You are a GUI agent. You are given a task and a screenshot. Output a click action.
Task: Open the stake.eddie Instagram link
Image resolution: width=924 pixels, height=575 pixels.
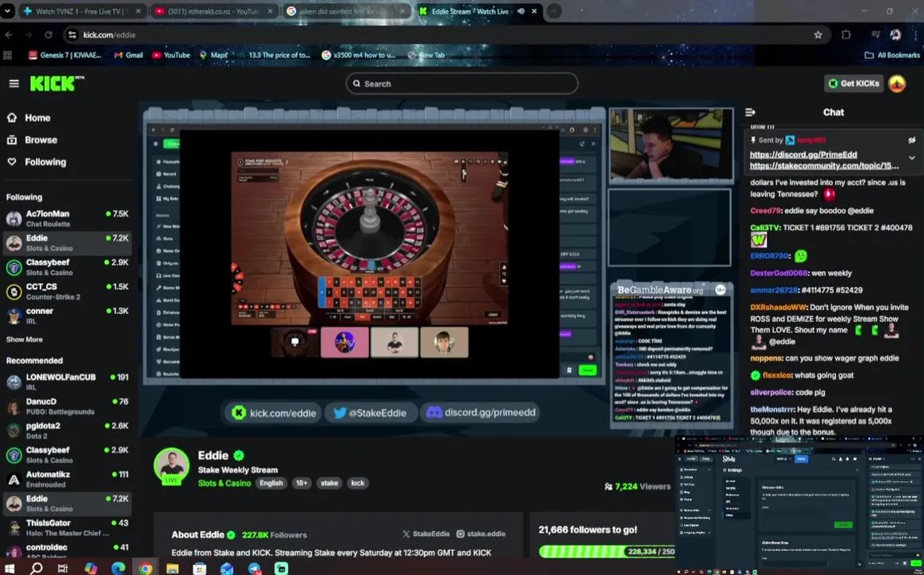(x=481, y=533)
